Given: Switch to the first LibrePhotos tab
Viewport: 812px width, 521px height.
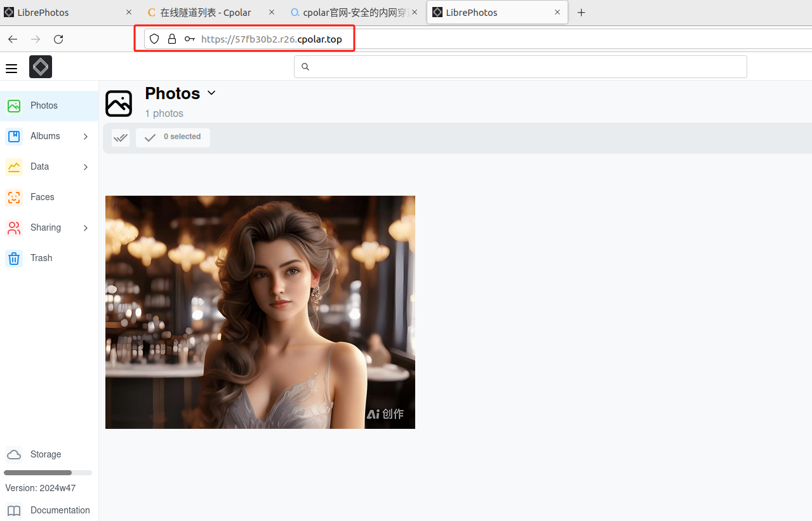Looking at the screenshot, I should 69,13.
